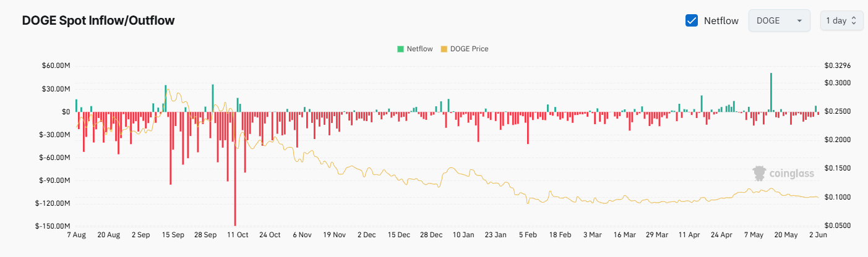
Task: Click the longest red bar near 11 Oct
Action: pos(235,169)
